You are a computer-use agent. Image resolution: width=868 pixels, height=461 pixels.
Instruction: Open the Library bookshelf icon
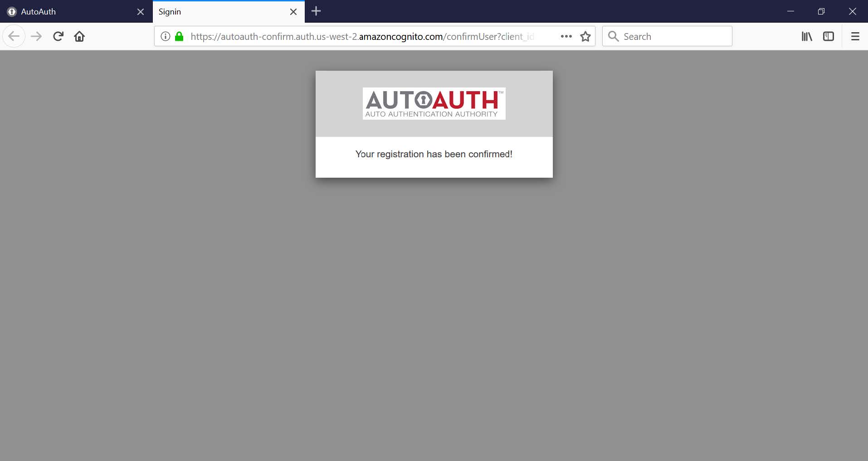click(807, 36)
